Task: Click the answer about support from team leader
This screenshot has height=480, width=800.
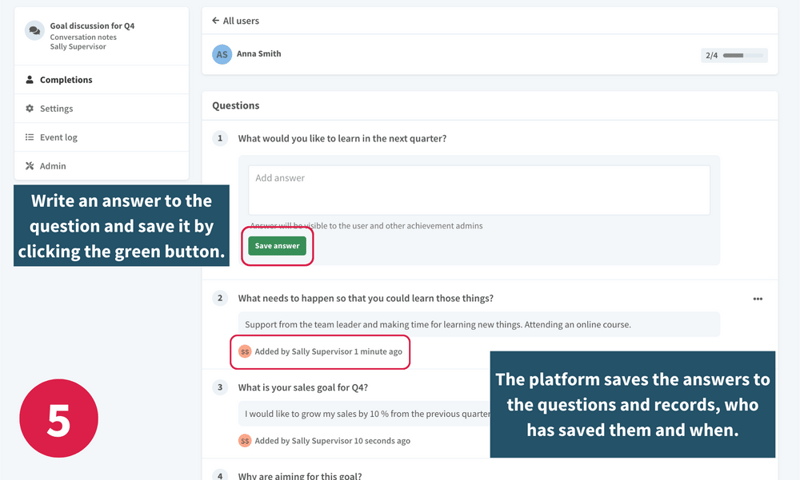Action: pyautogui.click(x=479, y=324)
